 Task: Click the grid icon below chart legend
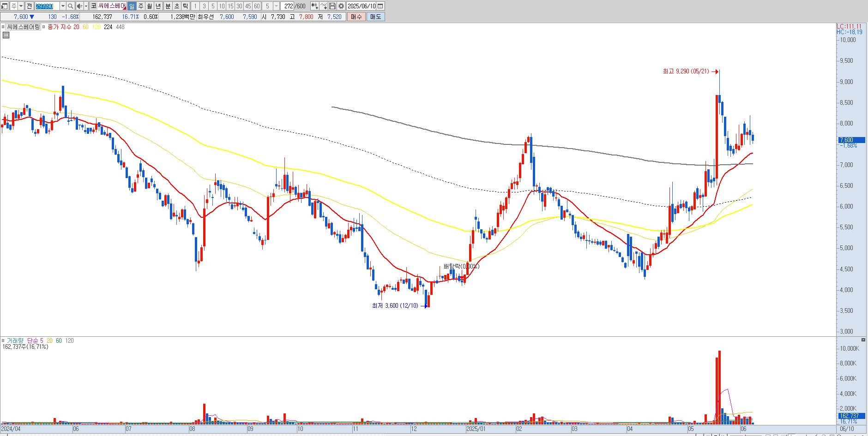6,35
